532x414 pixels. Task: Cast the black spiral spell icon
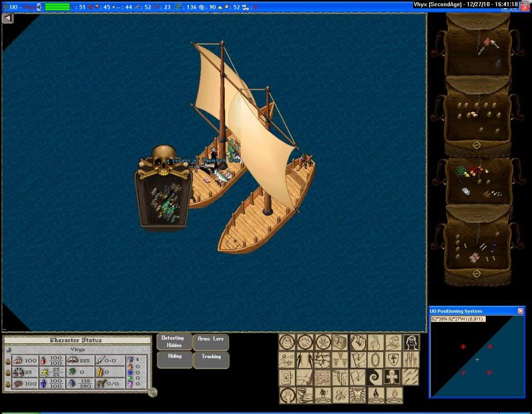pyautogui.click(x=375, y=378)
